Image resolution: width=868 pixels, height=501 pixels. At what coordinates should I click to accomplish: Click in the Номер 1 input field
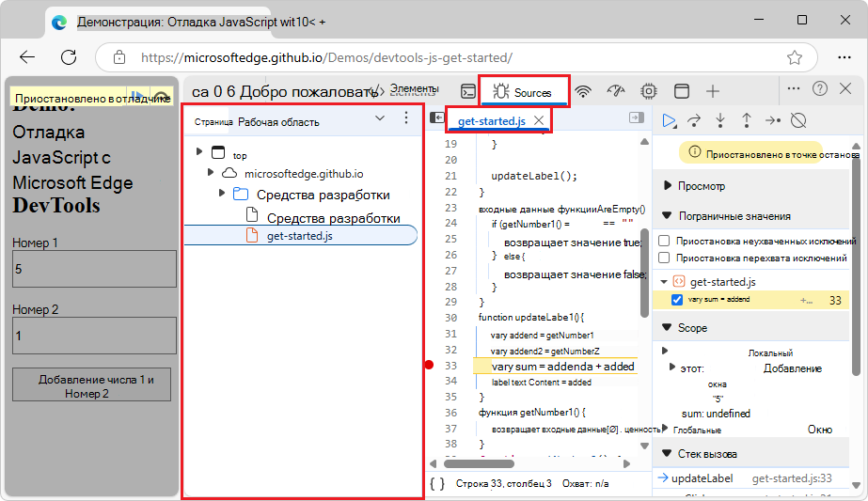(x=94, y=269)
